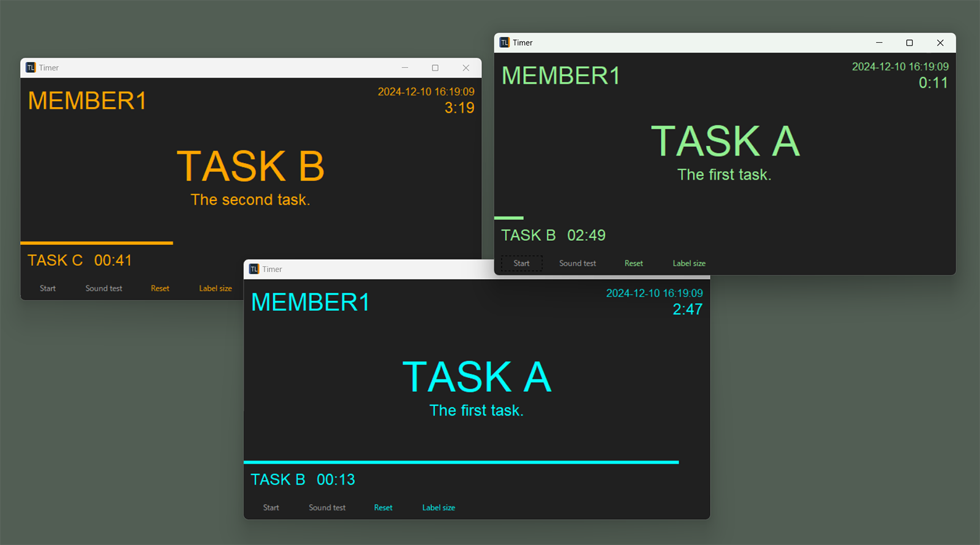Image resolution: width=980 pixels, height=545 pixels.
Task: Click Label size in the green Timer window
Action: 689,263
